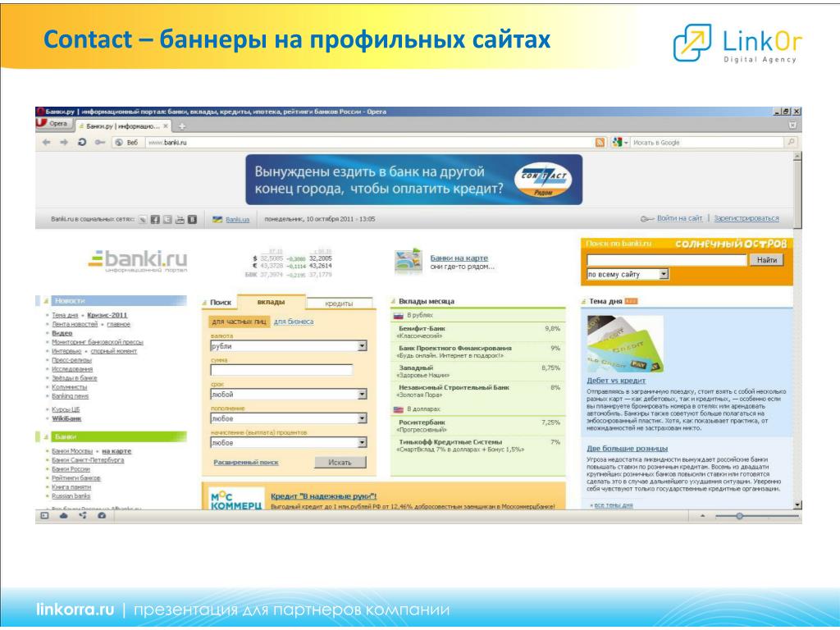Click the Веб site badge globe icon
This screenshot has width=840, height=630.
119,143
